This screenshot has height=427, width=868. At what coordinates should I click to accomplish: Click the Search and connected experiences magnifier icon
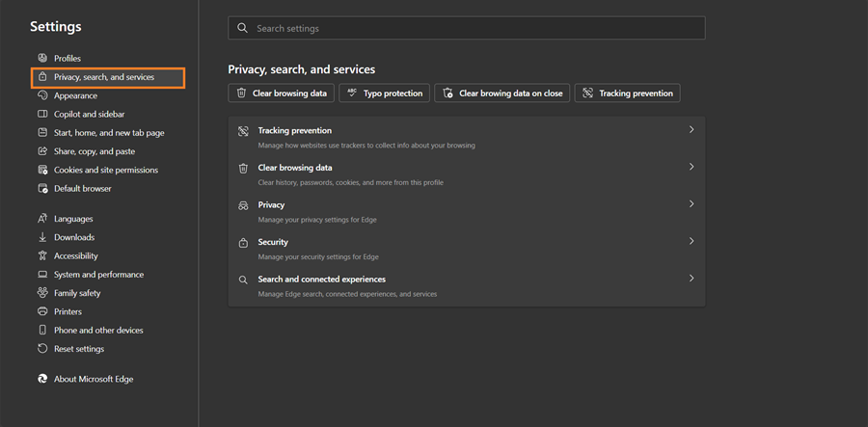(243, 280)
